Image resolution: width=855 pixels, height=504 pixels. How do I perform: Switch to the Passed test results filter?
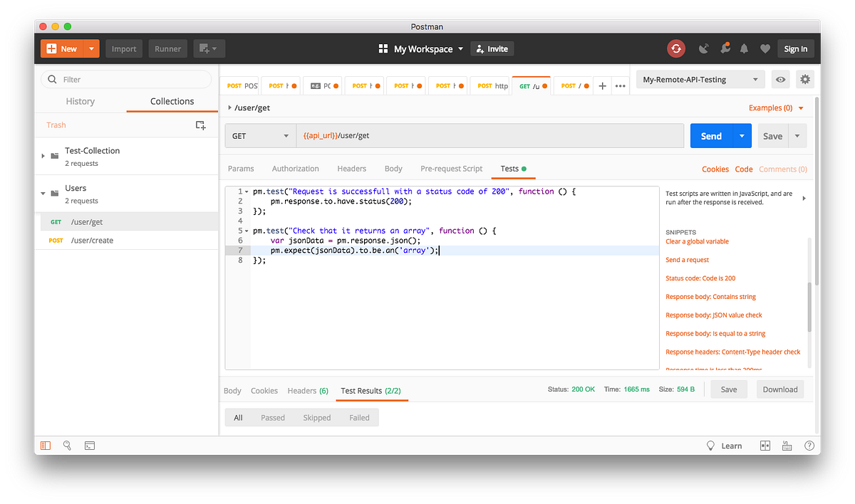coord(273,417)
